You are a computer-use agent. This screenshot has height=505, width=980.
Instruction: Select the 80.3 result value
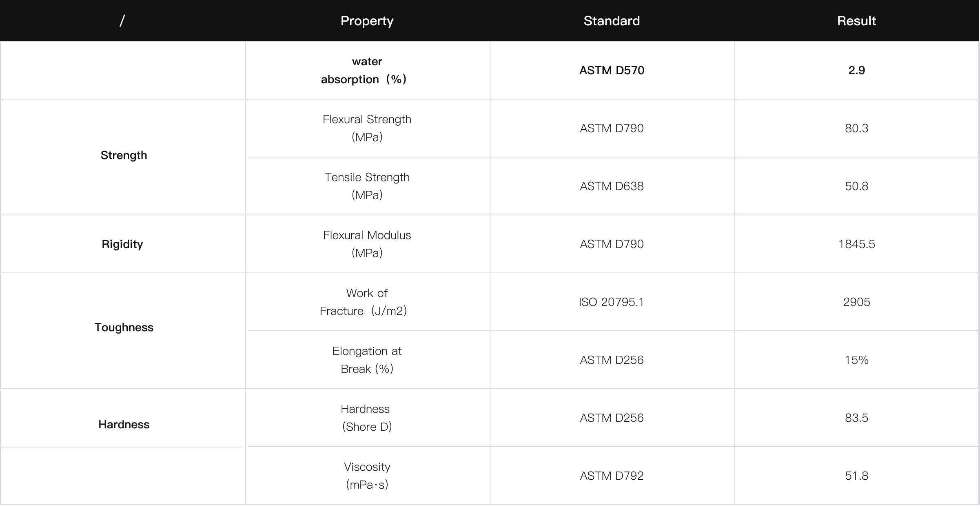pos(856,128)
